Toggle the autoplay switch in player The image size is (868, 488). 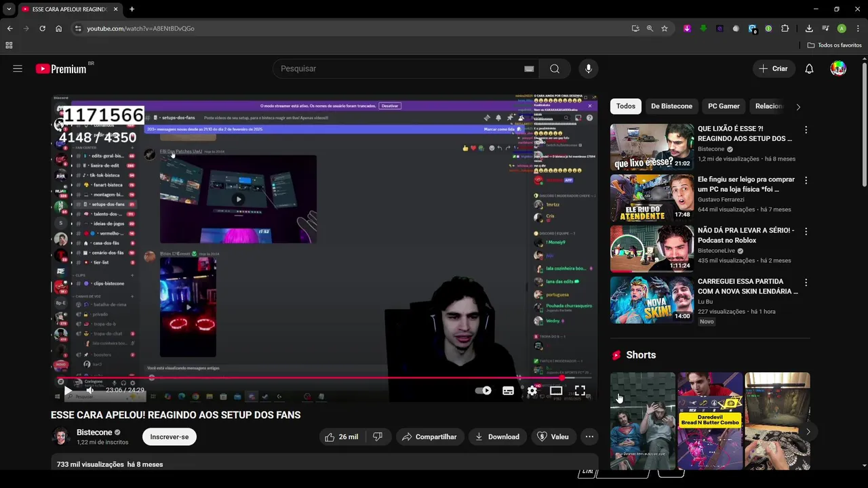[x=483, y=390]
